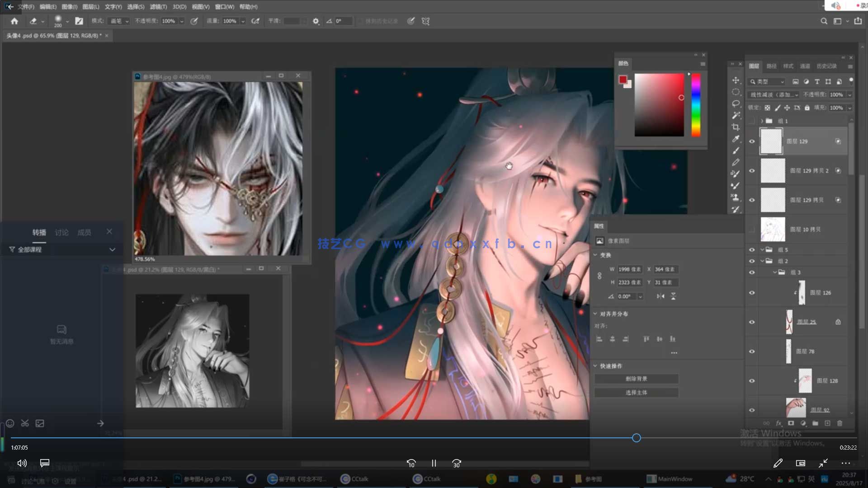Open the 滤镜(T) menu
This screenshot has width=868, height=488.
pos(158,7)
